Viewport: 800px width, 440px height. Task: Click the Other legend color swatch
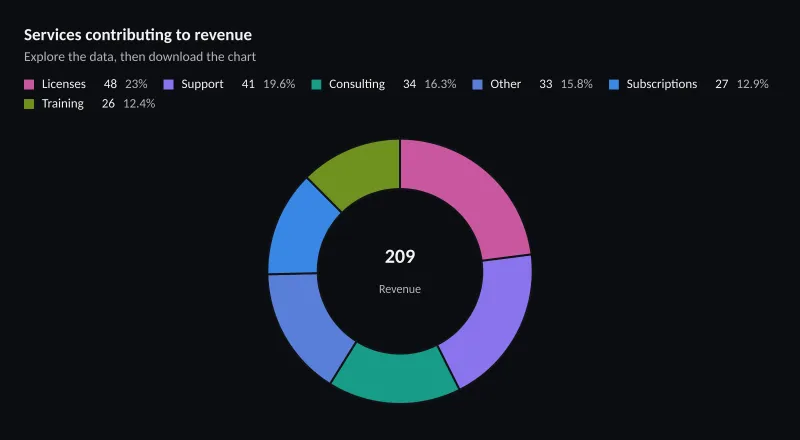(478, 84)
